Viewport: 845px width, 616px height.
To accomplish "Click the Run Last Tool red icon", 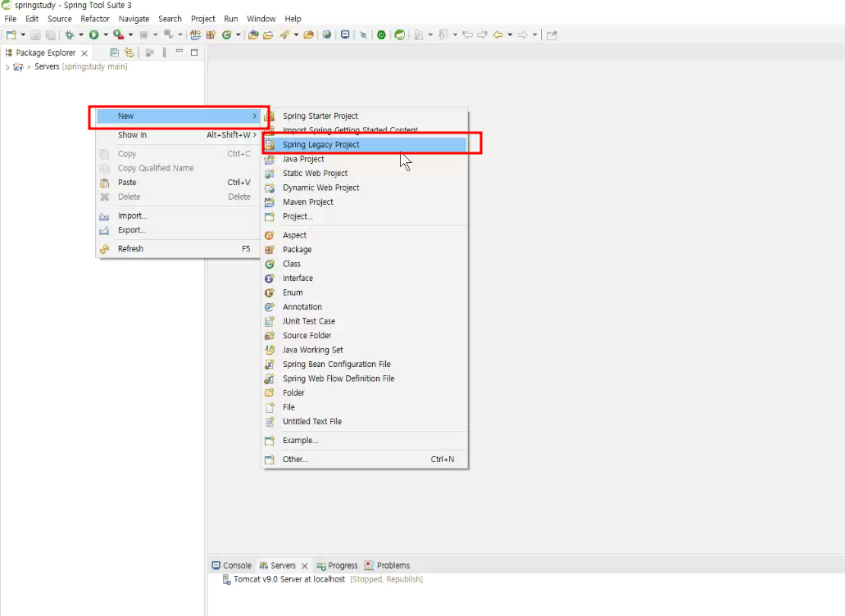I will pos(118,35).
